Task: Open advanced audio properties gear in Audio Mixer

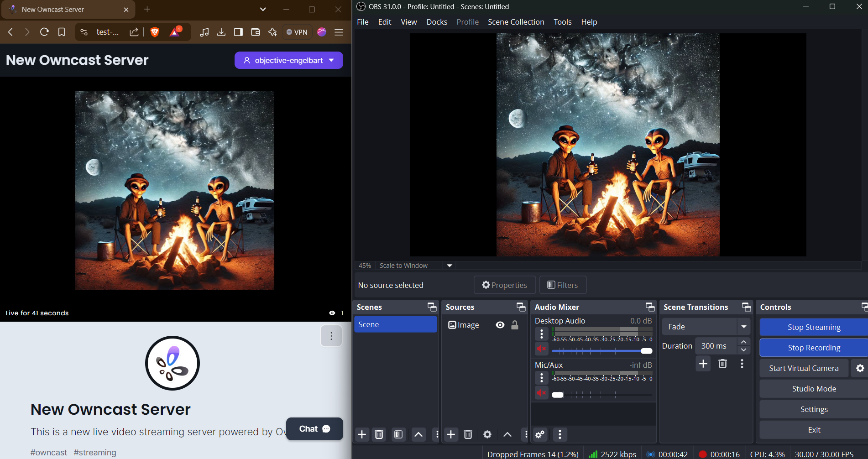Action: (x=540, y=434)
